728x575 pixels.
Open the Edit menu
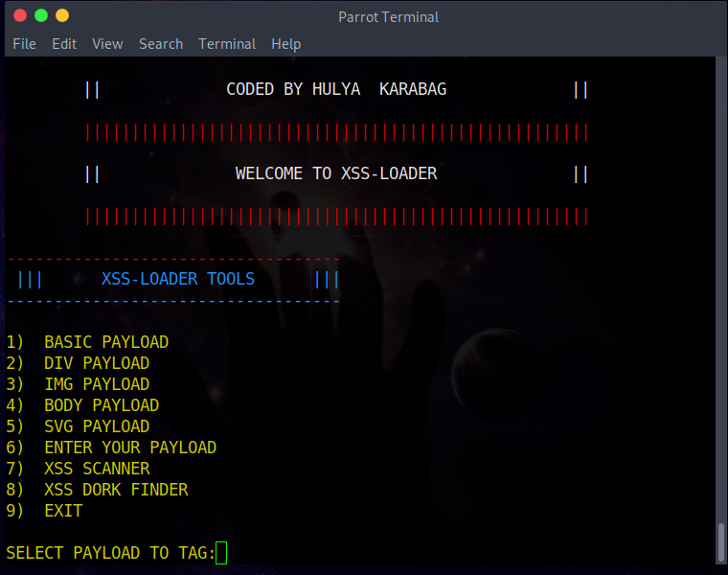point(64,44)
